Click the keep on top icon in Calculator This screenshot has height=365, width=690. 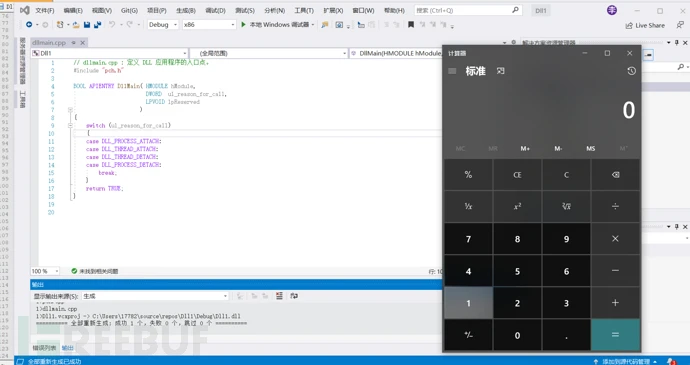coord(500,71)
